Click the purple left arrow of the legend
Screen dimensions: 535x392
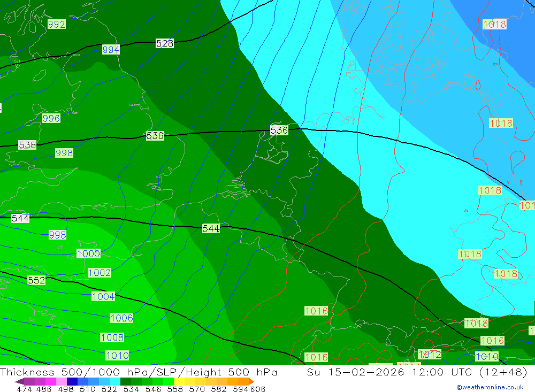tap(19, 381)
